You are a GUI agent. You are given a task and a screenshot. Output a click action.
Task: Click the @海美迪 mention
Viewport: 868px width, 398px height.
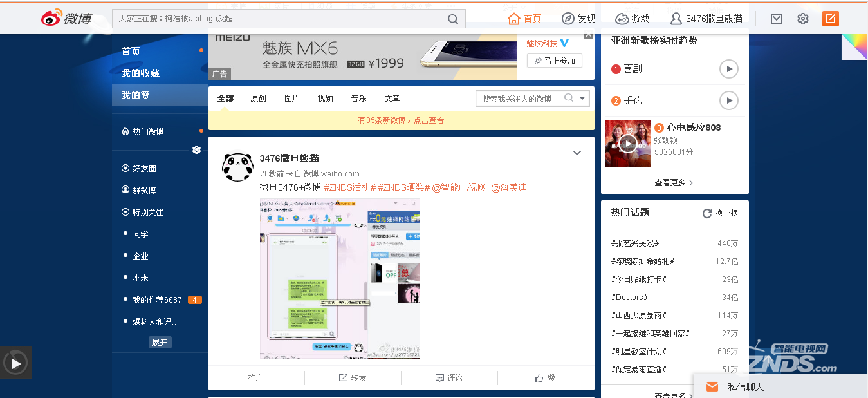(509, 188)
